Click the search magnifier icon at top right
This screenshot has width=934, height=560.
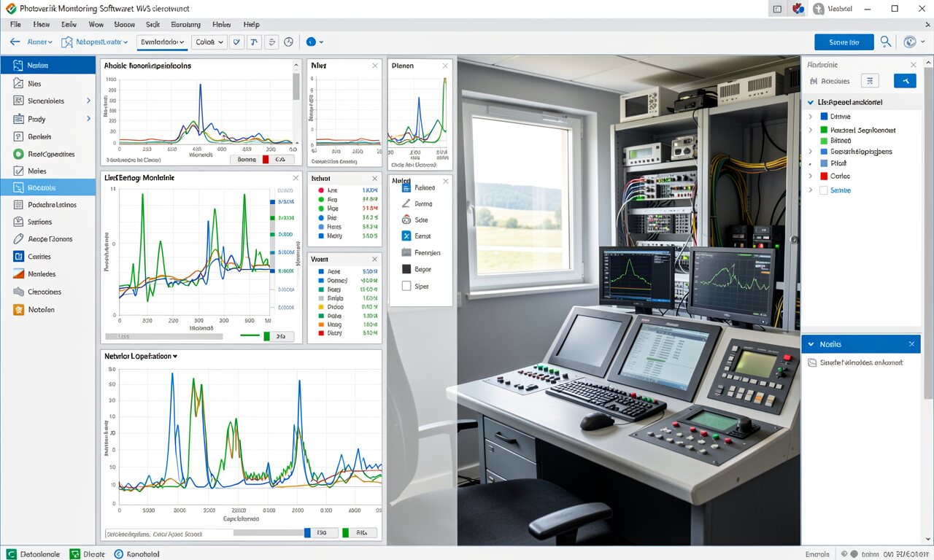886,42
